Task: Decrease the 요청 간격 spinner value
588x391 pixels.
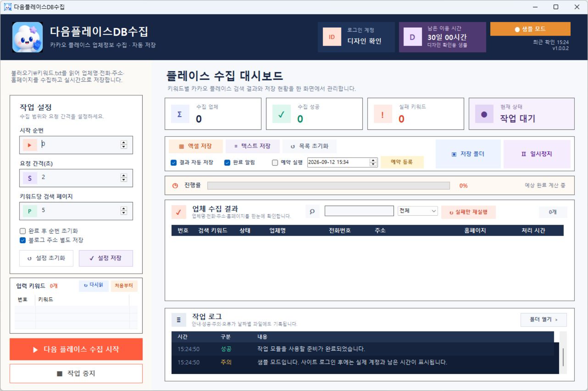Action: [x=124, y=180]
